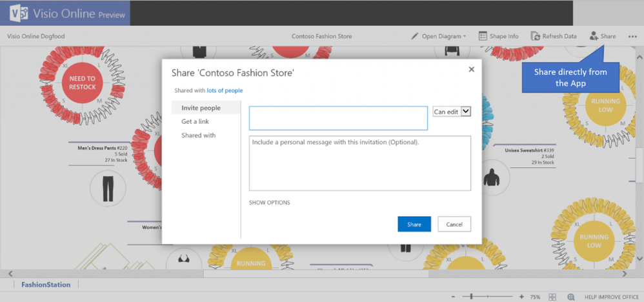
Task: Click the Cancel button
Action: [454, 224]
